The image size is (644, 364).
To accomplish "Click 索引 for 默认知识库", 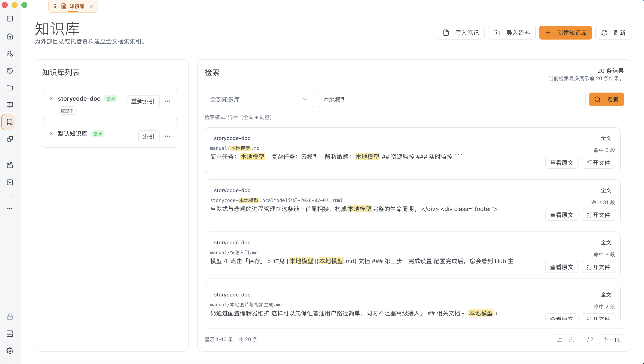I will [x=149, y=136].
